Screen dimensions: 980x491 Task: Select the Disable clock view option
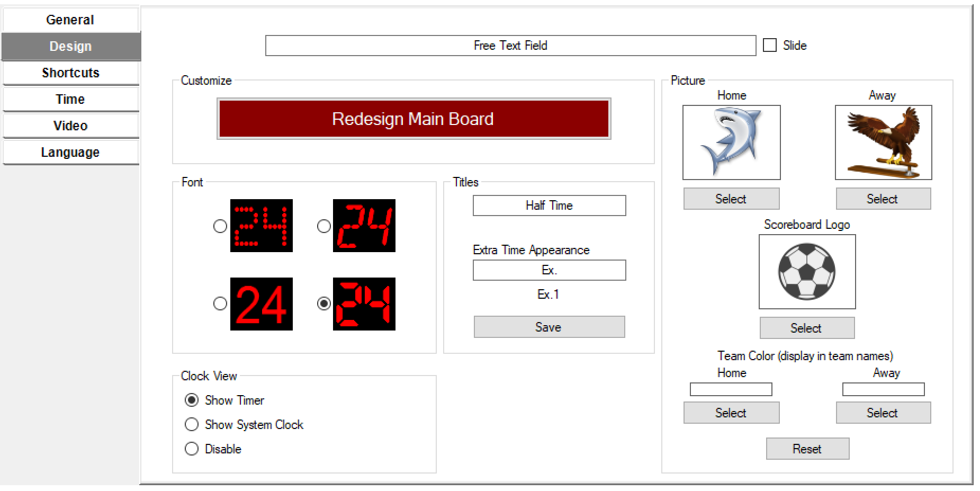pyautogui.click(x=192, y=449)
